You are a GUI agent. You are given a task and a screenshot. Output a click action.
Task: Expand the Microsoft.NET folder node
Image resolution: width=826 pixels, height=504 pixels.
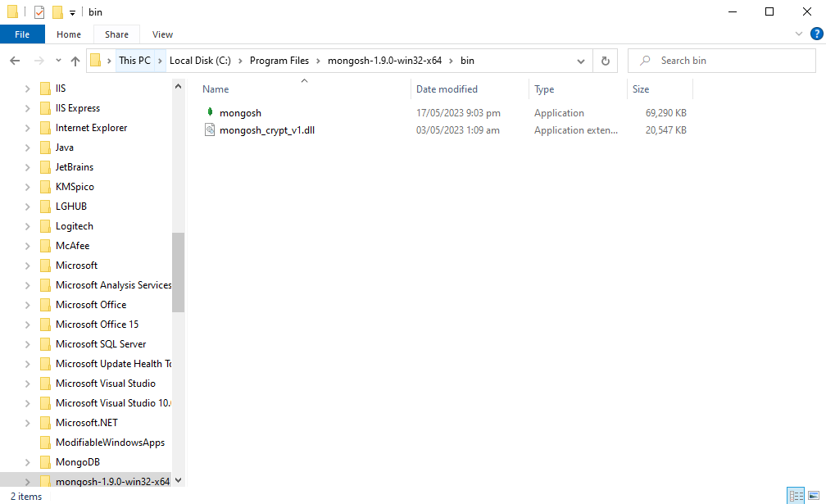27,423
